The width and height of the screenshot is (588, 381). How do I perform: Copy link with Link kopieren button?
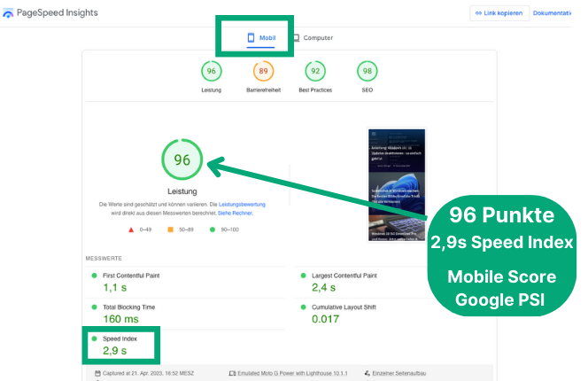point(499,13)
